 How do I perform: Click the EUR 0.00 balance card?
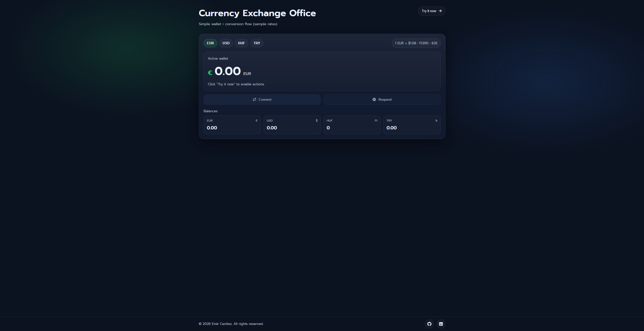tap(232, 125)
